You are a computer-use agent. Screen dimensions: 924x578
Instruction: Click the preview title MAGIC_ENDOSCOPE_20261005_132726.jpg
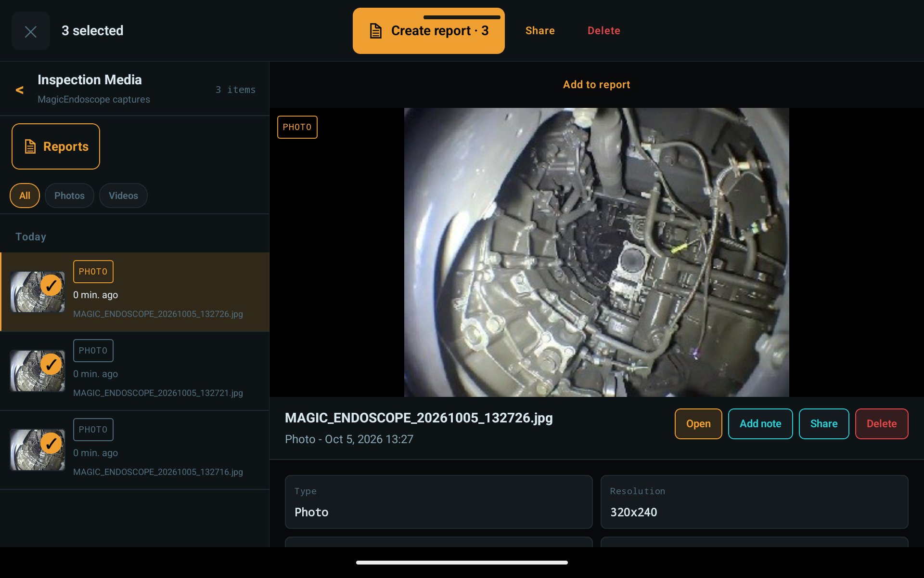(x=419, y=418)
